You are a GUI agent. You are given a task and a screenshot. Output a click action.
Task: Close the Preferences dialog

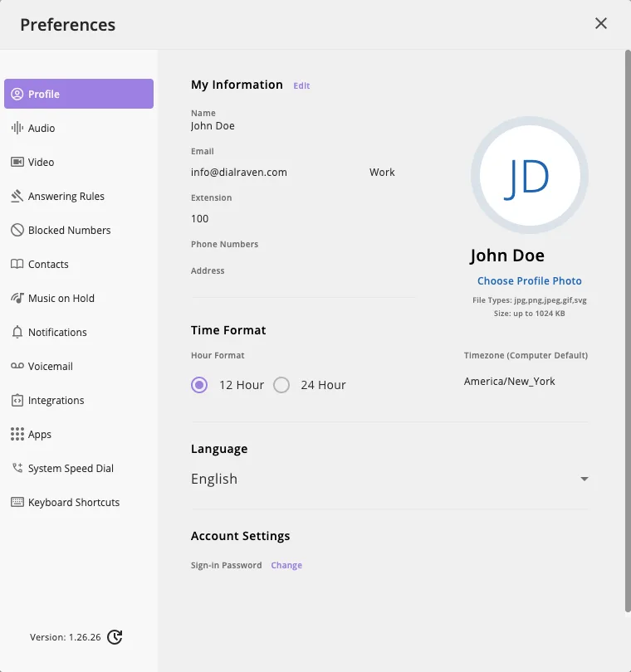pos(601,23)
